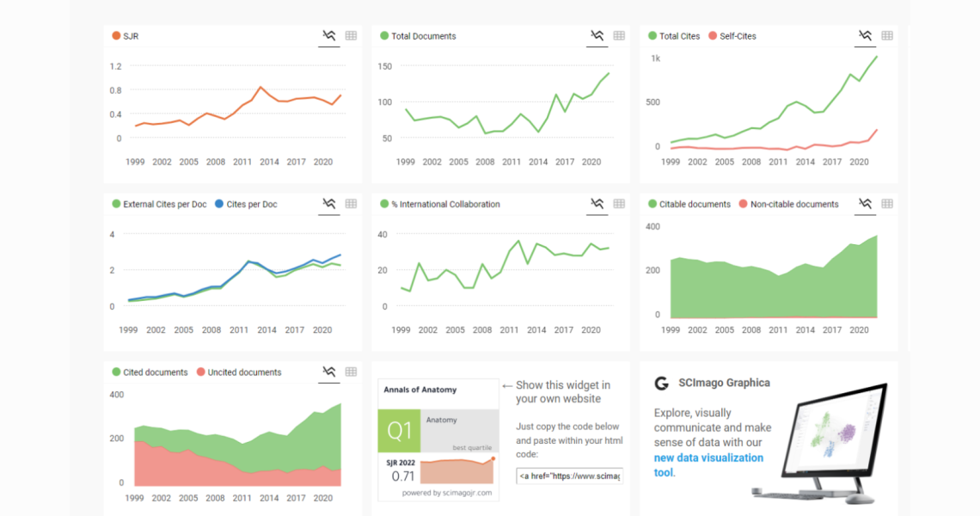Select chart view icon in Citable documents panel
The height and width of the screenshot is (516, 980).
point(865,204)
